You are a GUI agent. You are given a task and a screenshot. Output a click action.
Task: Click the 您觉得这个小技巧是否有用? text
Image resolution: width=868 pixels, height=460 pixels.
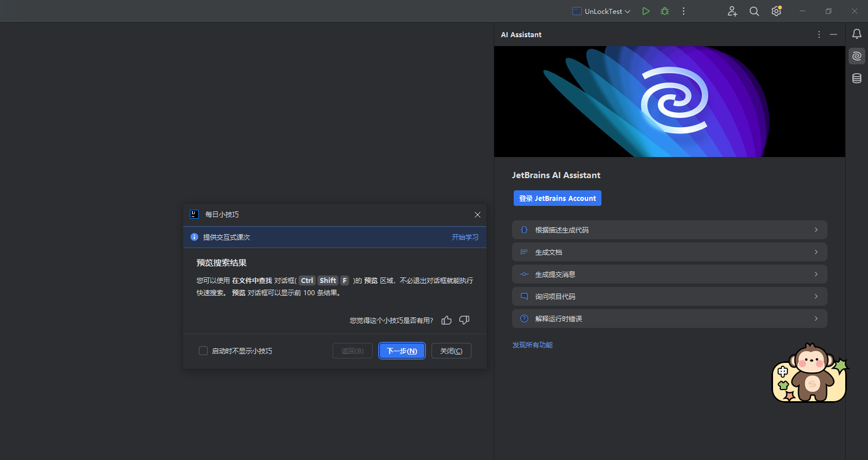(x=392, y=320)
